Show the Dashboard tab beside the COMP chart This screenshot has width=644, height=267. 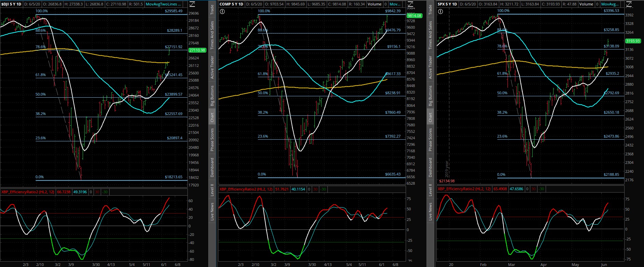tap(430, 167)
